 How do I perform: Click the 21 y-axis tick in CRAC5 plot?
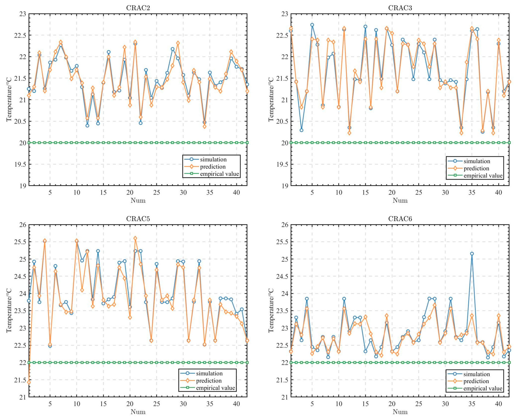coord(22,397)
